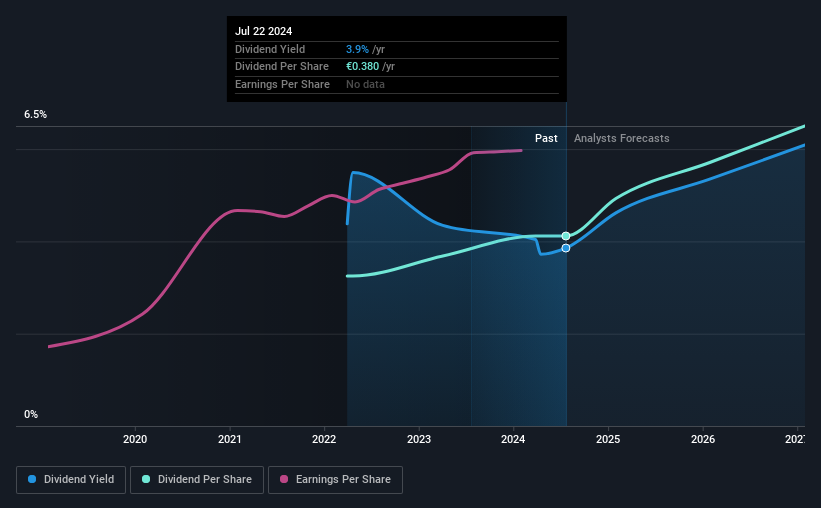Click the 2023 x-axis label
The width and height of the screenshot is (821, 508).
419,439
